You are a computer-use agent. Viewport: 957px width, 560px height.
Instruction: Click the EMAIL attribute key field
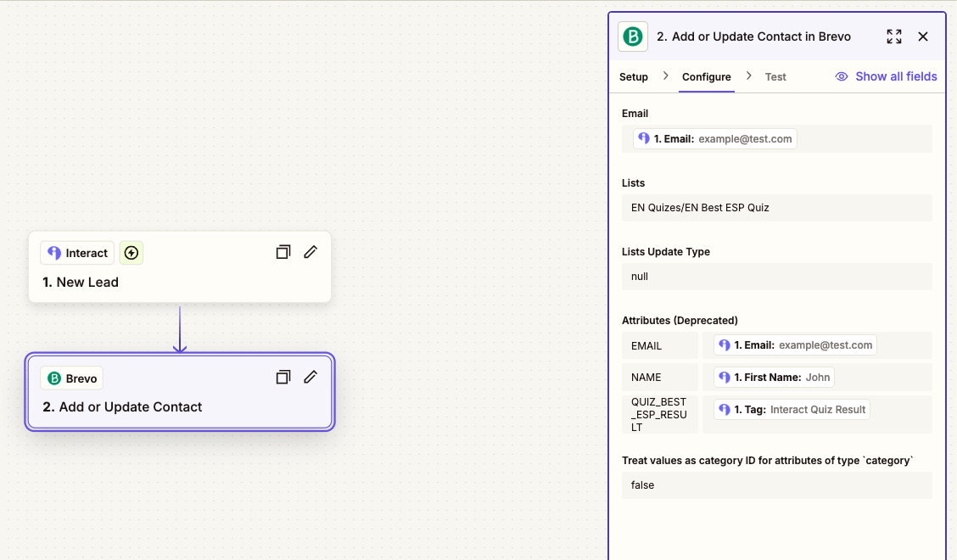[660, 345]
